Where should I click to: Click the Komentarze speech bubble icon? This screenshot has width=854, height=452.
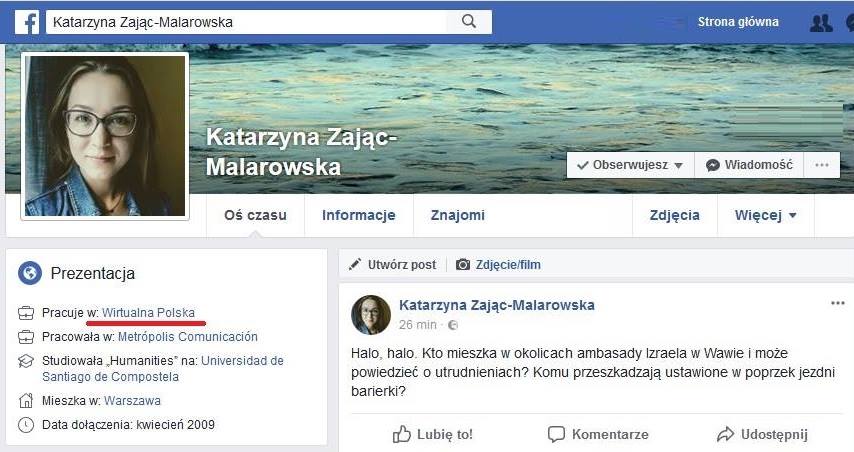pos(556,434)
